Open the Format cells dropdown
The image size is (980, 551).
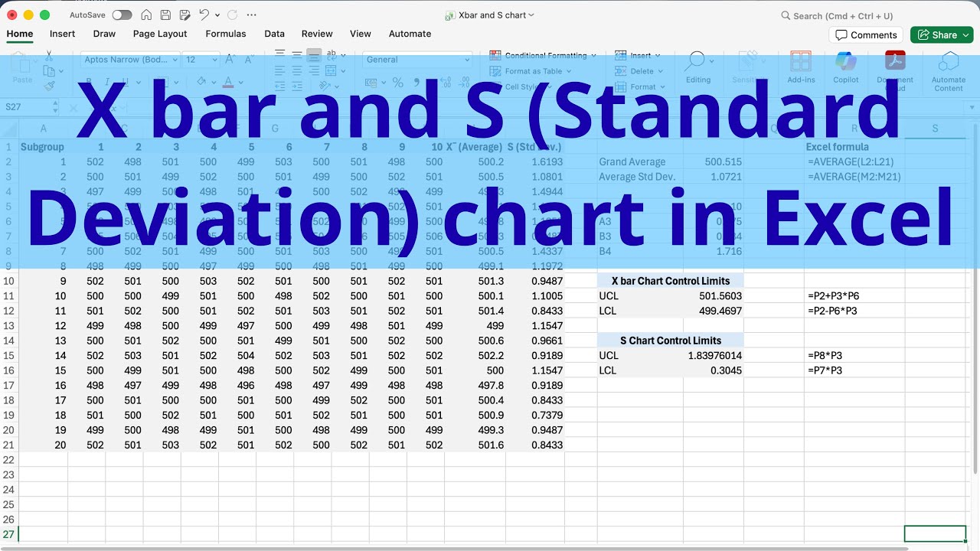[x=640, y=86]
